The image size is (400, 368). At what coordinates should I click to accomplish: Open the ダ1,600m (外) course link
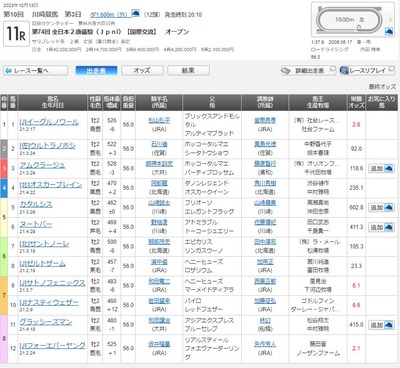click(109, 14)
